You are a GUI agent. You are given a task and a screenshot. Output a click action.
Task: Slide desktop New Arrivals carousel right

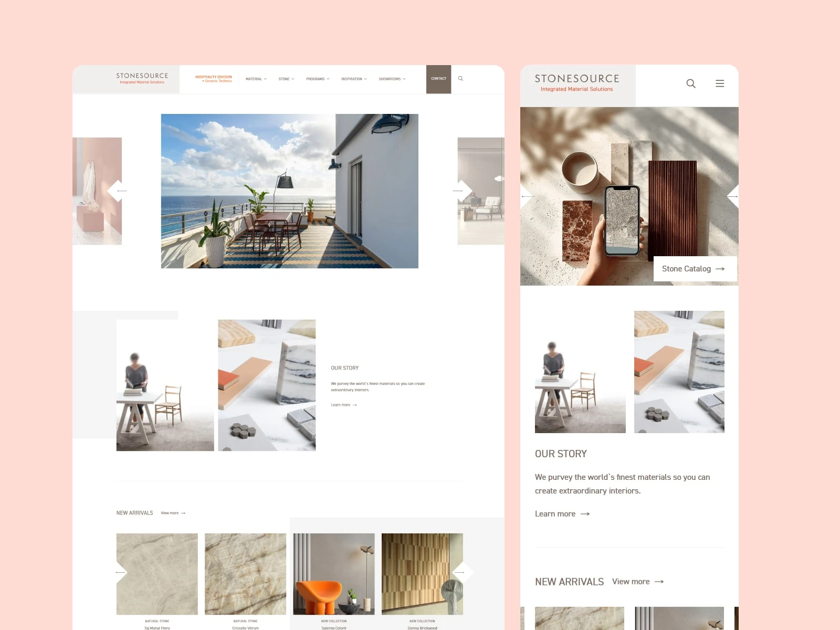click(462, 572)
